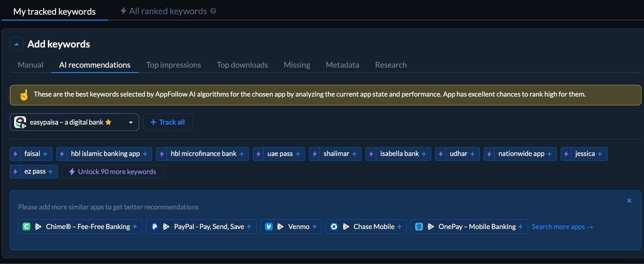Screen dimensions: 644x264
Task: Add the Venmo app plus icon
Action: (x=314, y=227)
